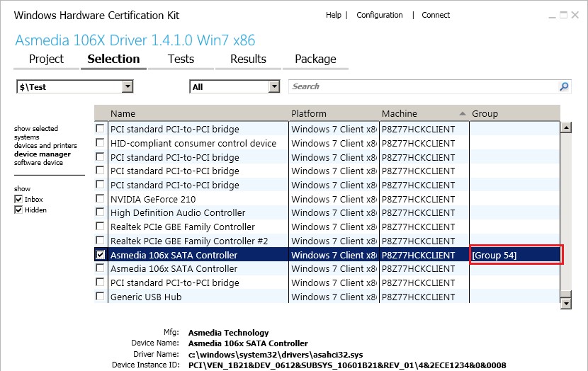
Task: Click the search magnifier icon
Action: (564, 86)
